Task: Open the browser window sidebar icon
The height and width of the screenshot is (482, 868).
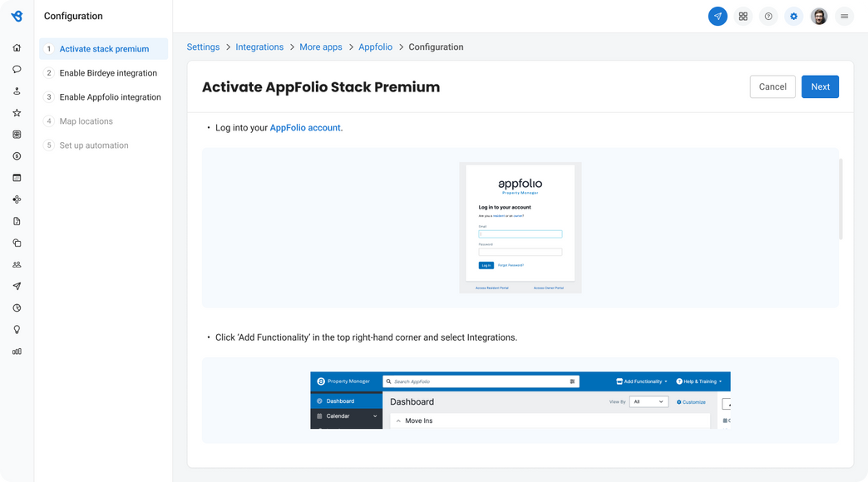Action: click(17, 178)
